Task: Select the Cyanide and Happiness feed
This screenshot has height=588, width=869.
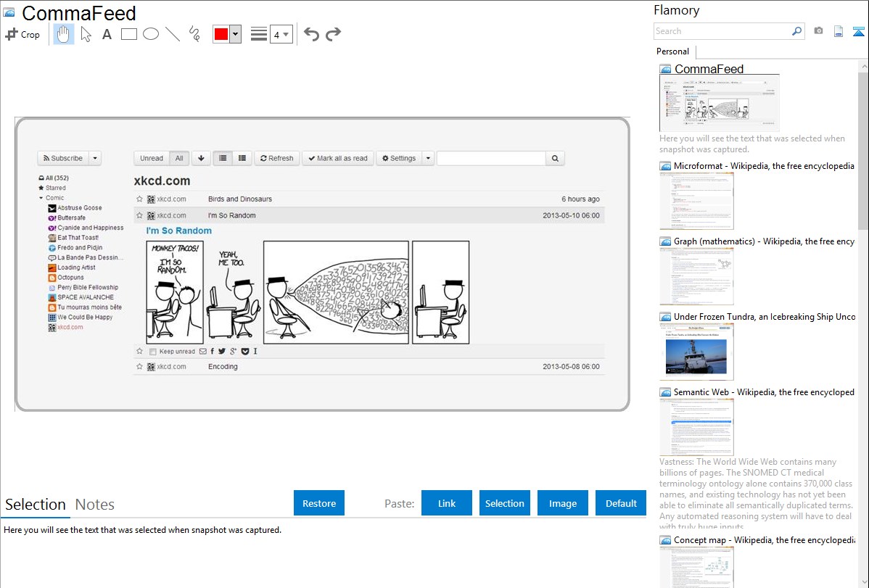Action: point(86,228)
